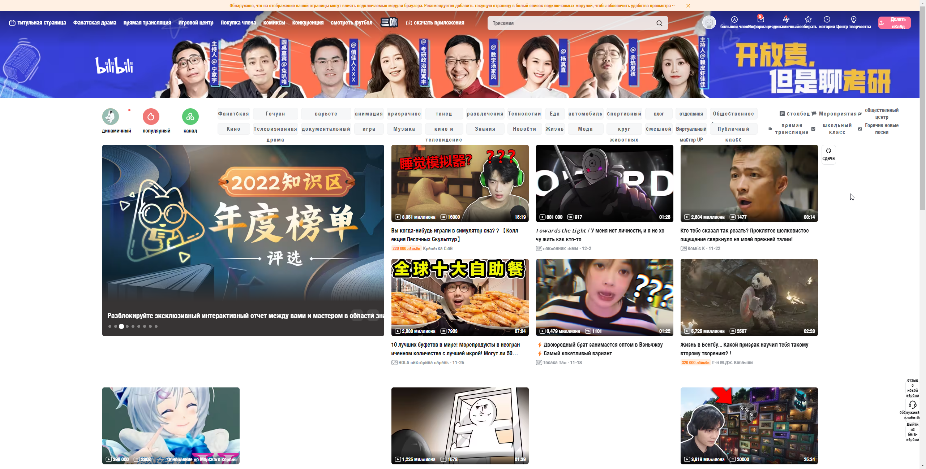Select the Еда category chip

coord(554,113)
